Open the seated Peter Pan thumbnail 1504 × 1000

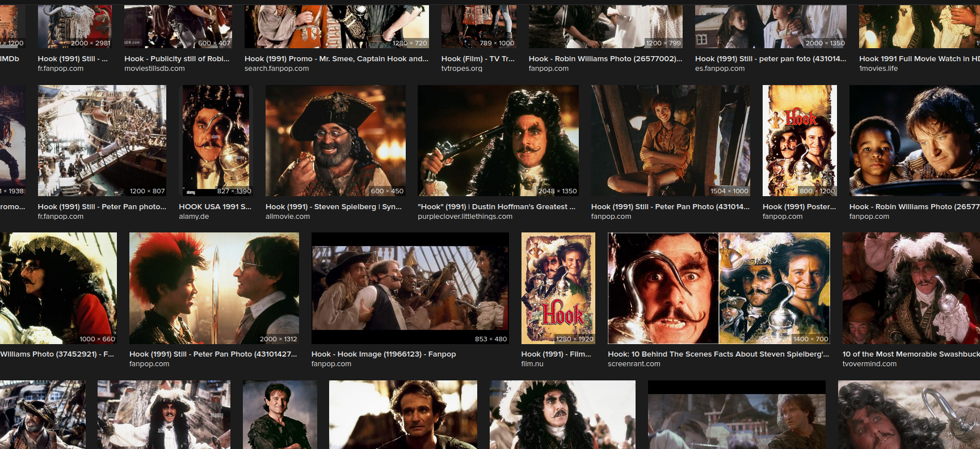coord(671,141)
